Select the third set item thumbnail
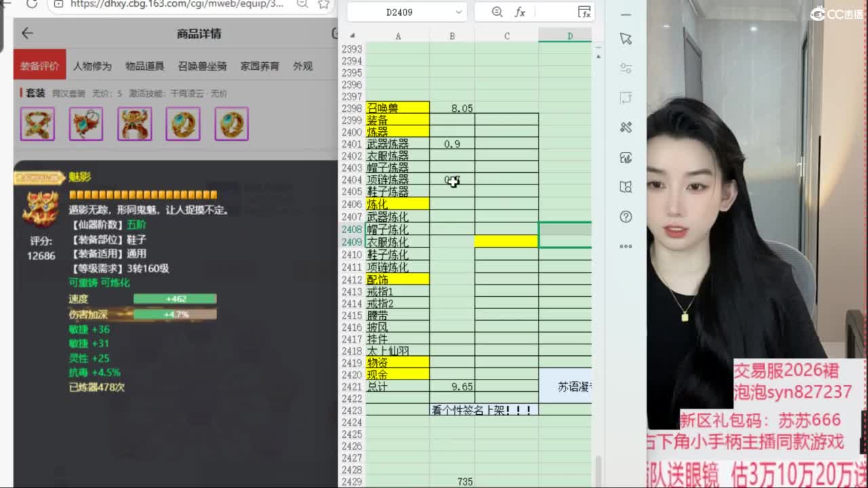868x488 pixels. point(134,124)
